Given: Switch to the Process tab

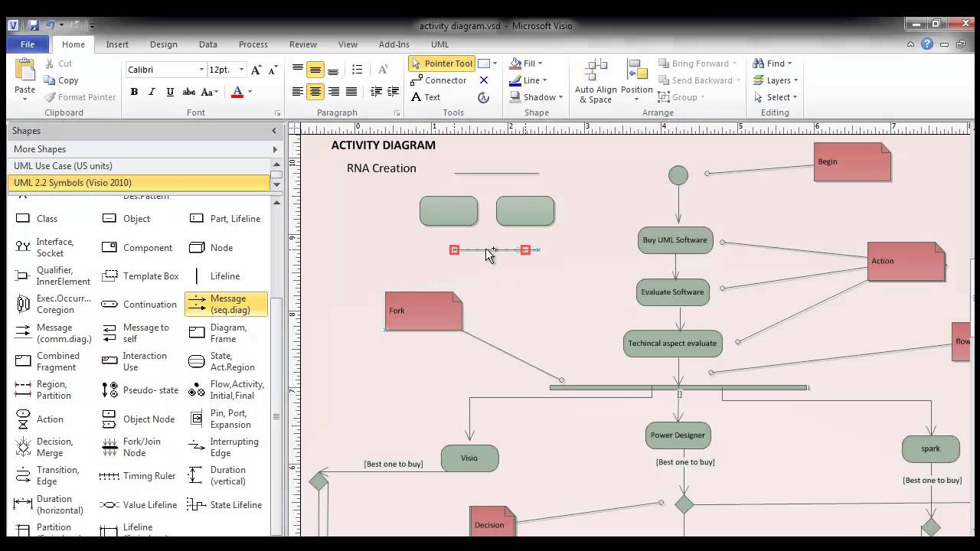Looking at the screenshot, I should pyautogui.click(x=253, y=44).
